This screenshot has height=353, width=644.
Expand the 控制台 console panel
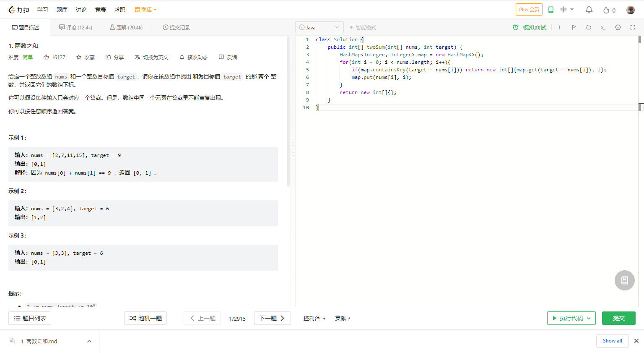[314, 319]
